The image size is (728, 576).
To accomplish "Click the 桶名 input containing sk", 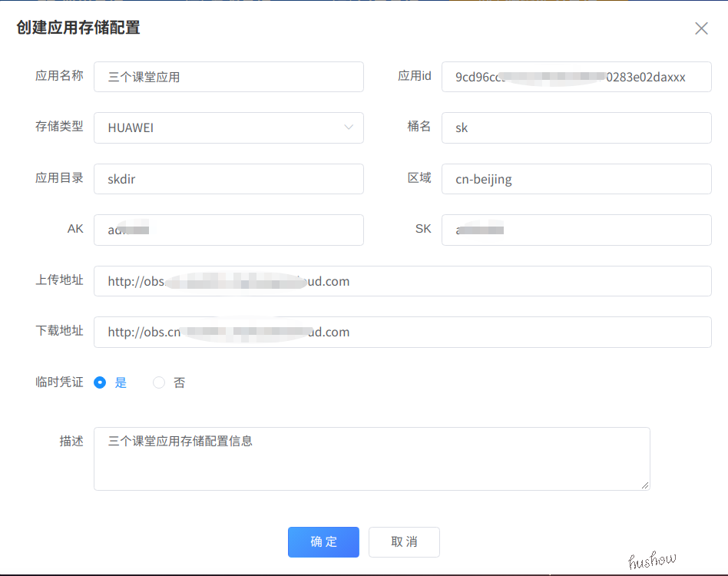I will click(x=576, y=127).
